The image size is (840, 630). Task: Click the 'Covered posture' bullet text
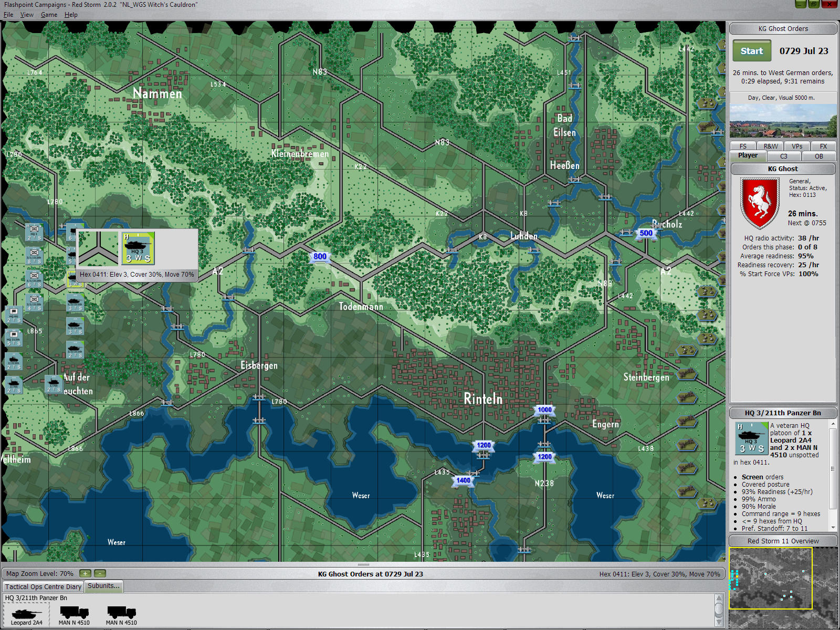tap(765, 485)
